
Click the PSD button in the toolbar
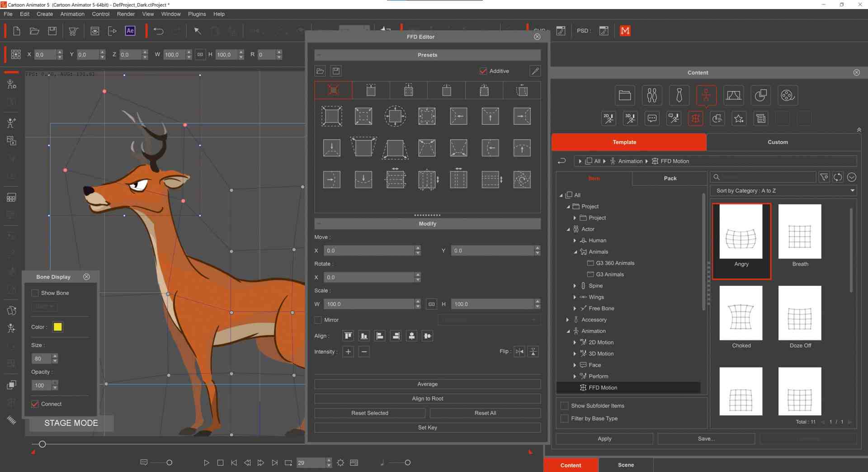click(x=583, y=31)
